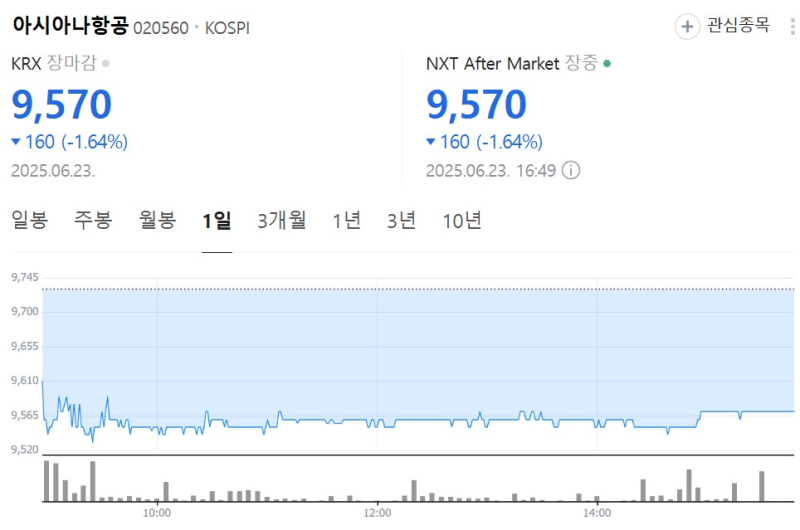
Task: Open NXT After Market info icon
Action: (571, 170)
